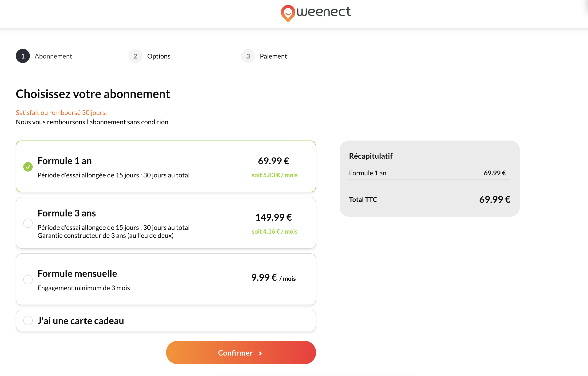
Task: Click the step 3 circle icon
Action: tap(248, 56)
